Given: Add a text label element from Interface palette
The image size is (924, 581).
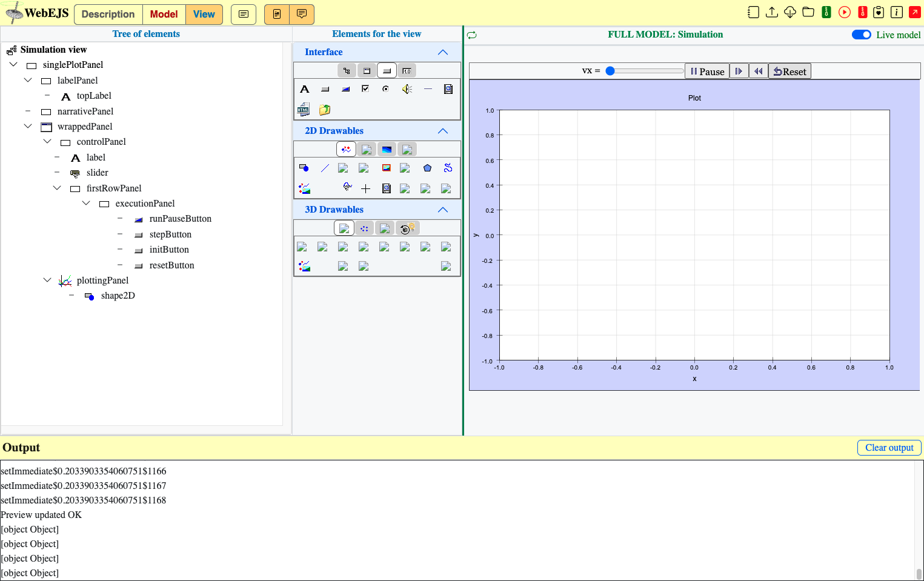Looking at the screenshot, I should click(305, 89).
